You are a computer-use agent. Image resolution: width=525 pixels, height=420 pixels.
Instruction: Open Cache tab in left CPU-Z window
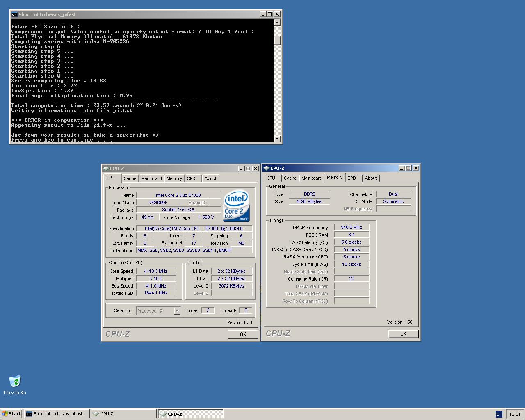(x=130, y=178)
